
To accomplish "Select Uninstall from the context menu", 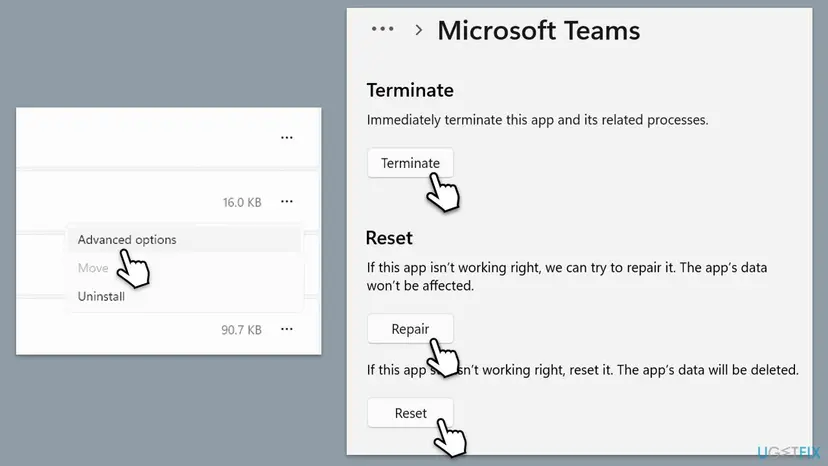I will tap(185, 296).
